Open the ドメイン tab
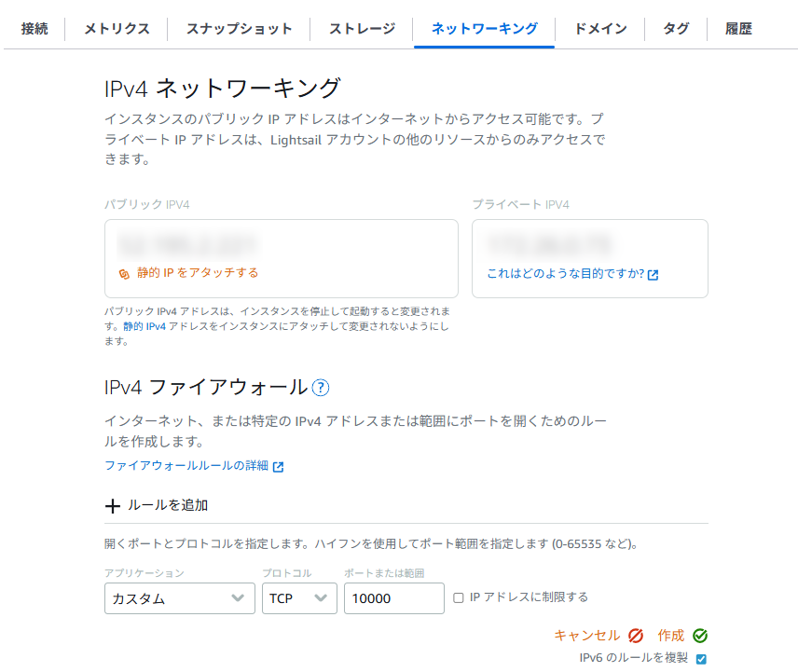 coord(599,29)
